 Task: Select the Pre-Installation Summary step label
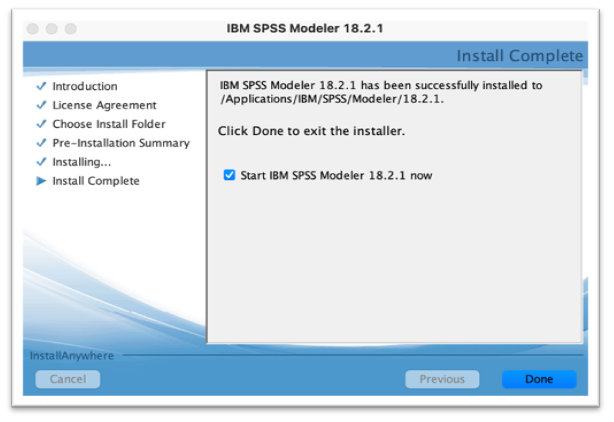coord(121,143)
